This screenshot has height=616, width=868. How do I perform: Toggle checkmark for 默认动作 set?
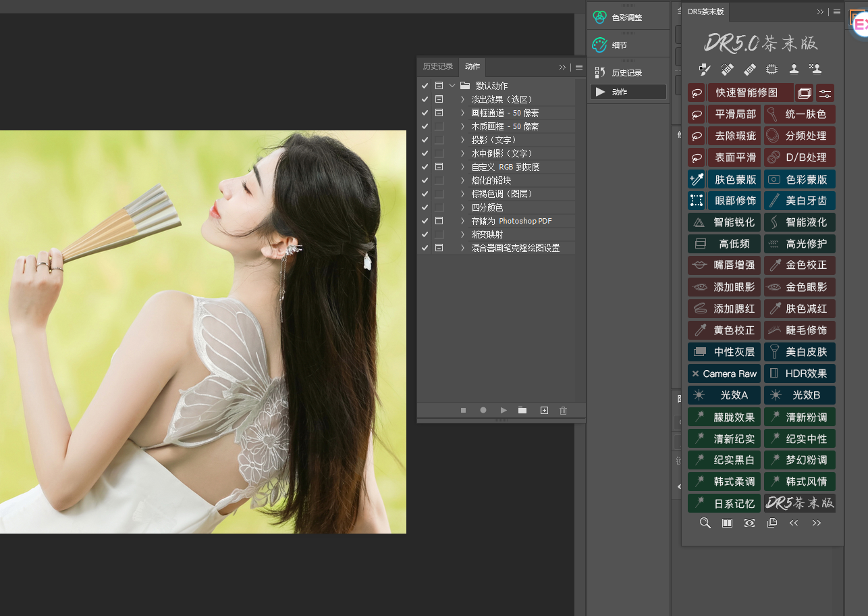[425, 86]
